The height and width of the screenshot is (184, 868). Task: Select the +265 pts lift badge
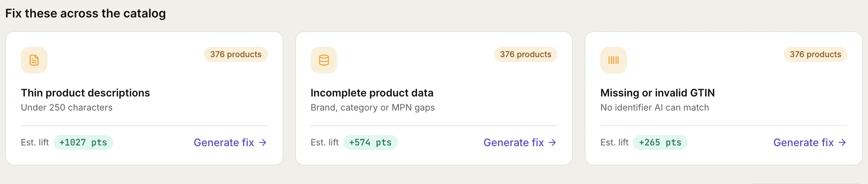pos(660,142)
